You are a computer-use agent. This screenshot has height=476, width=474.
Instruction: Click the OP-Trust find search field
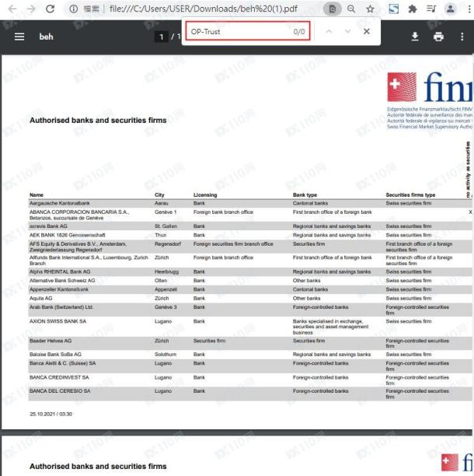(248, 31)
